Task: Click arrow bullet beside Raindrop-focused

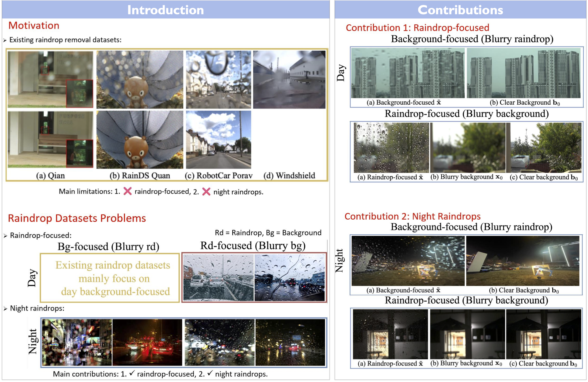Action: coord(5,236)
